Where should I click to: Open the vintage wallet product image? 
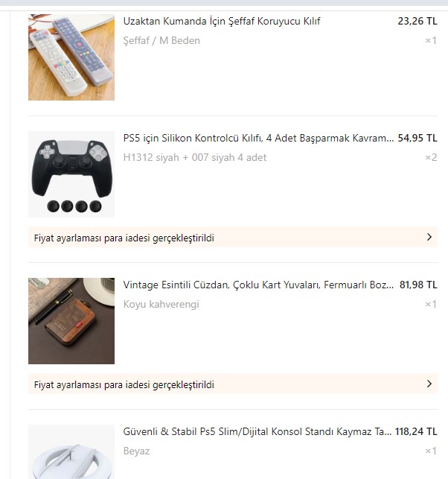(71, 321)
